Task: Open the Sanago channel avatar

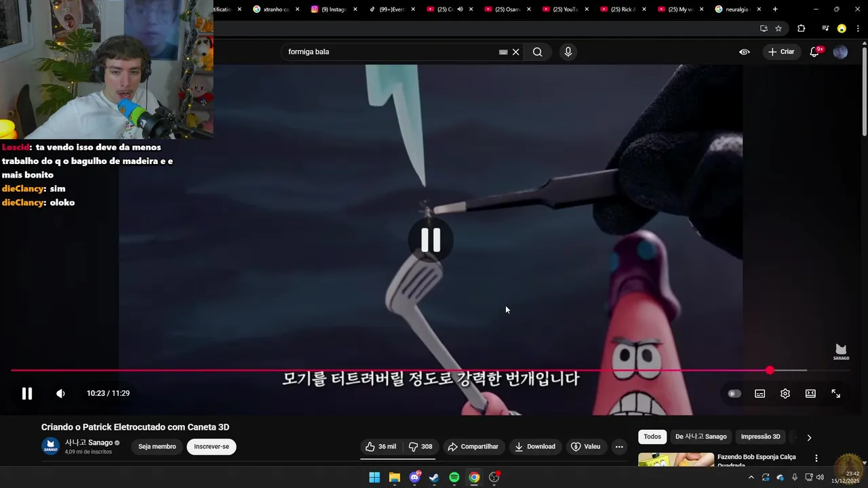Action: [50, 447]
